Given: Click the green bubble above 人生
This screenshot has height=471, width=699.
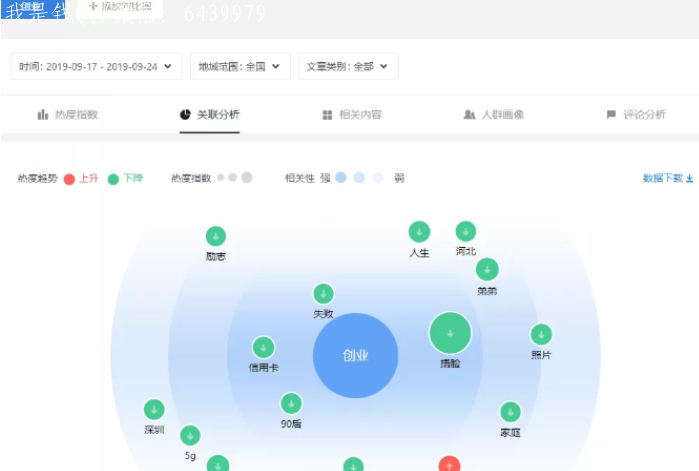Looking at the screenshot, I should [419, 232].
